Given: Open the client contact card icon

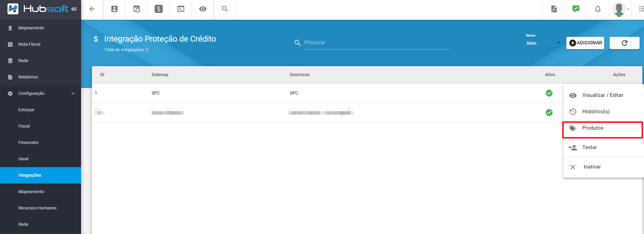Looking at the screenshot, I should tap(114, 9).
